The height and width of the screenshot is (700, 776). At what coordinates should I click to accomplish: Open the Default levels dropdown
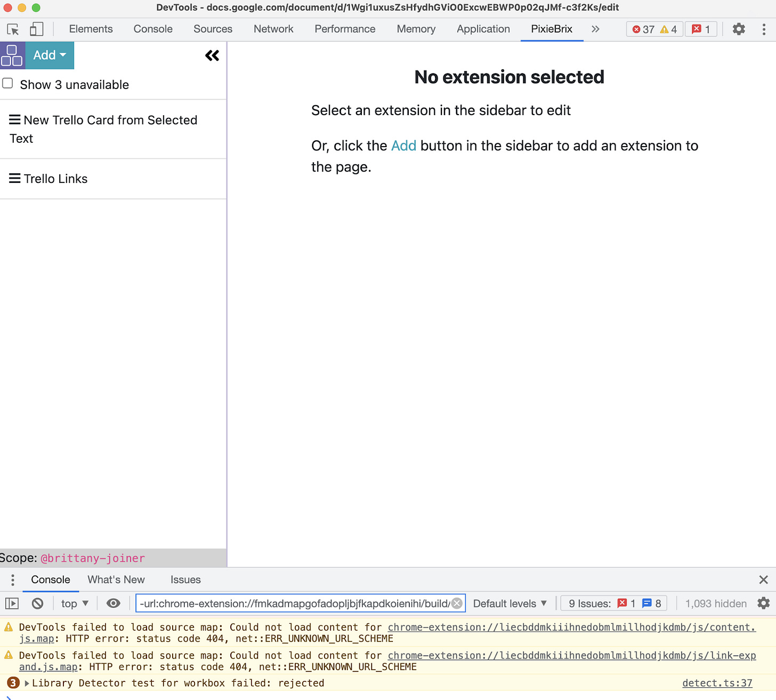tap(509, 603)
